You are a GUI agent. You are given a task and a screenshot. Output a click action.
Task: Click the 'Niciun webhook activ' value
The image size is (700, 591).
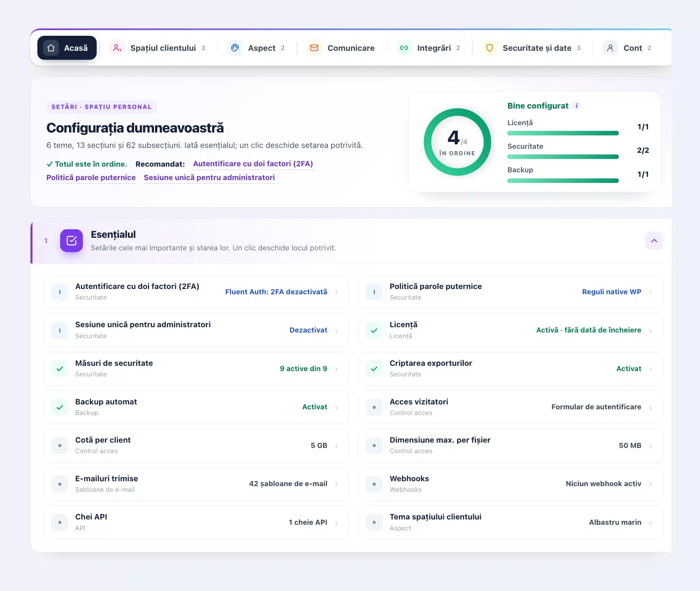(x=603, y=484)
